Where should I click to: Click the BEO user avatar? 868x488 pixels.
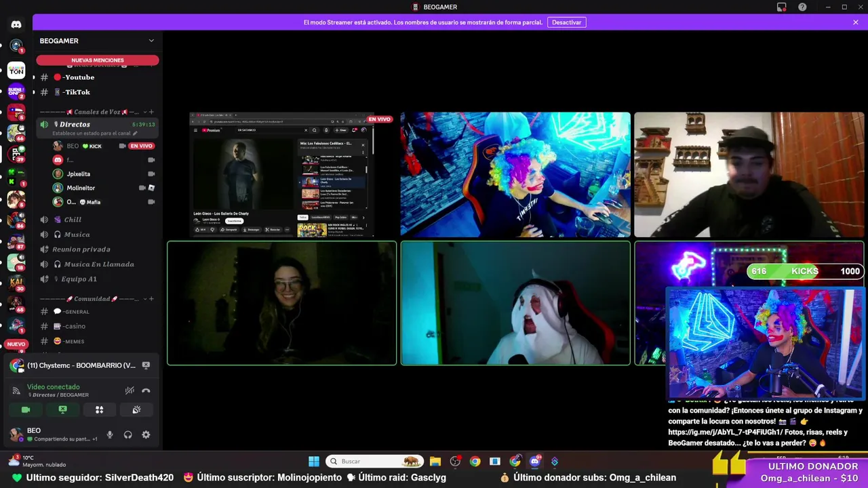pos(16,434)
